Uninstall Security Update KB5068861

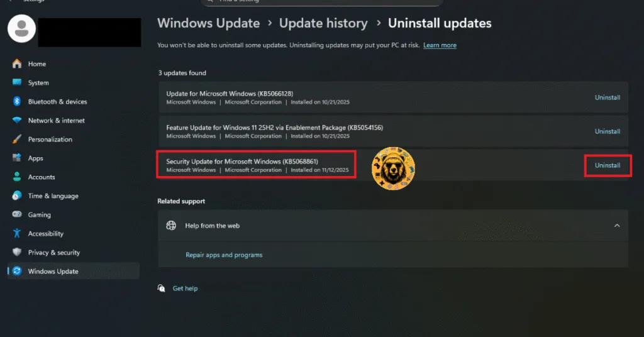click(x=608, y=165)
